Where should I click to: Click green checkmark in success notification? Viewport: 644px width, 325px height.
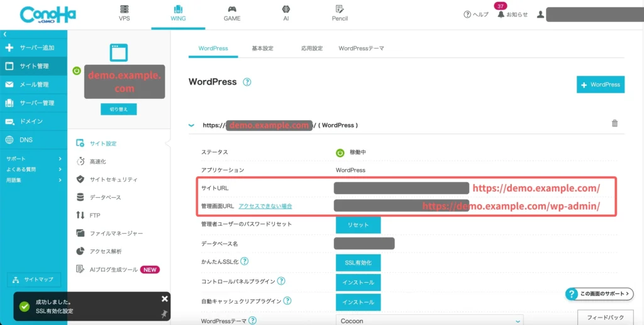25,307
